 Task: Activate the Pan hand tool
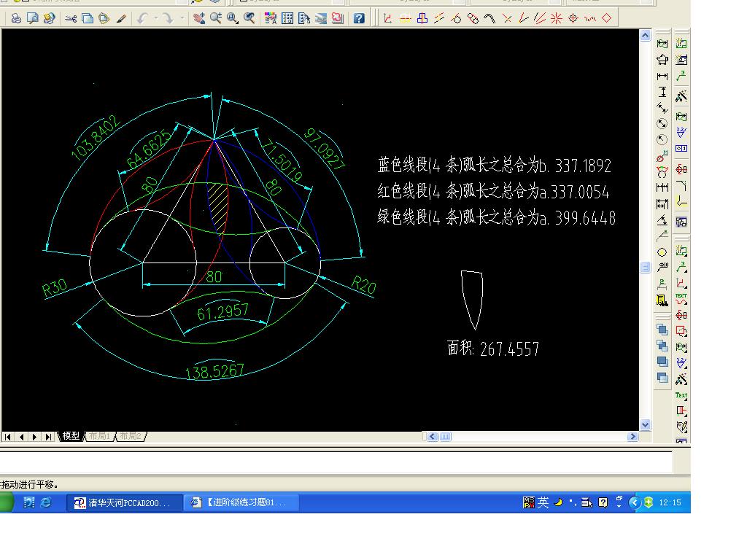pos(199,18)
